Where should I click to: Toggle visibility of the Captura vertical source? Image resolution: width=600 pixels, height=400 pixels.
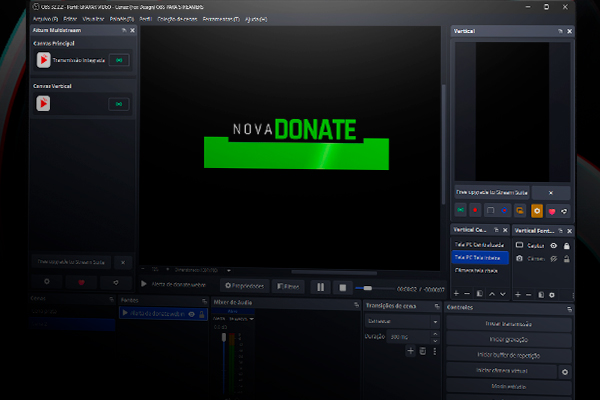coord(554,246)
